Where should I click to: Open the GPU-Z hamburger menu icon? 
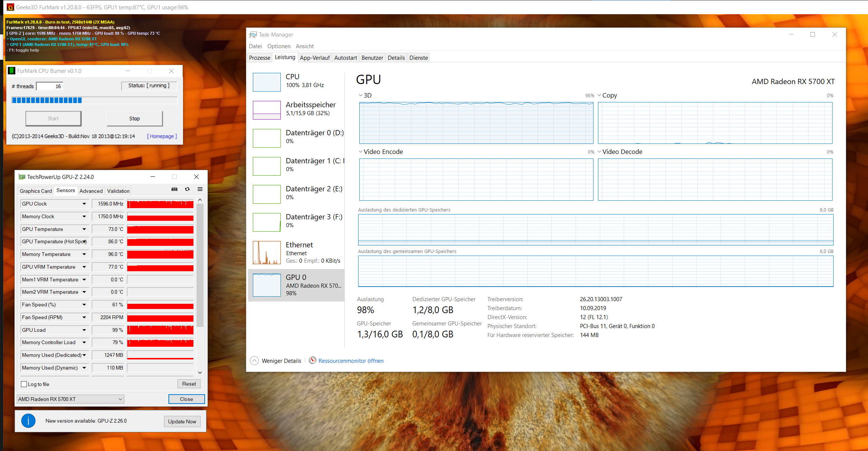[200, 189]
